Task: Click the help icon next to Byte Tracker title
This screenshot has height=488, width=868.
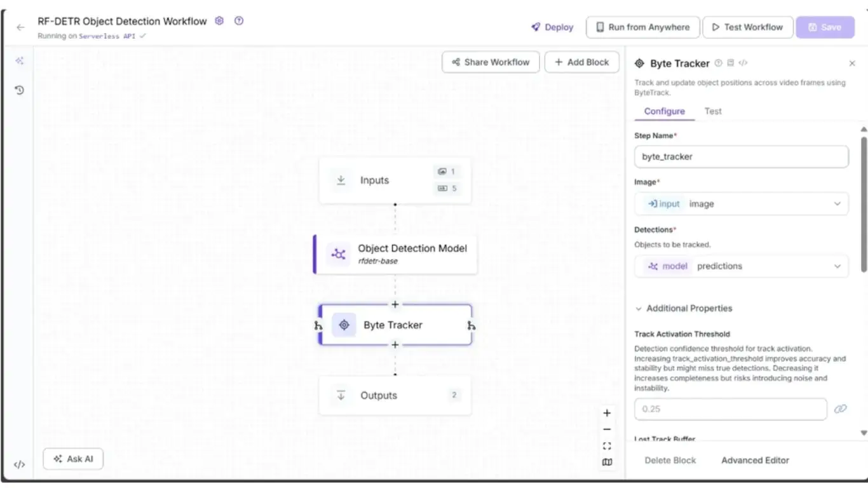Action: (x=719, y=63)
